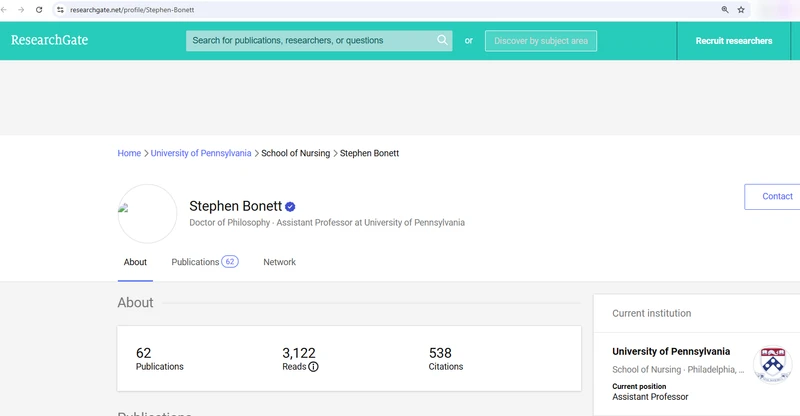Click School of Nursing · Philadelphia text

tap(678, 370)
